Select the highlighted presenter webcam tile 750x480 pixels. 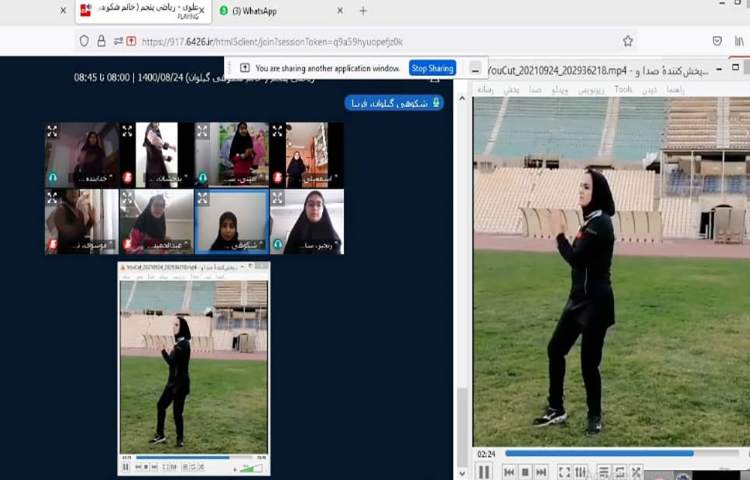[x=231, y=222]
